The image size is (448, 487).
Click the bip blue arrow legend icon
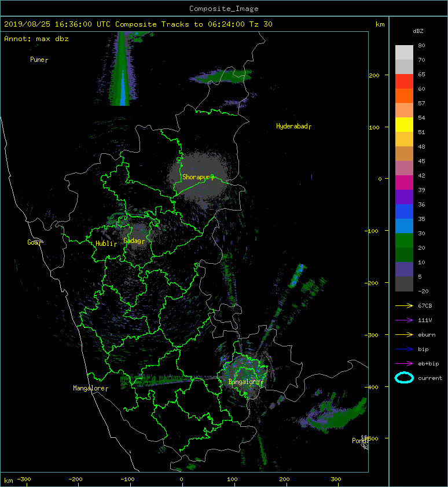pos(404,349)
